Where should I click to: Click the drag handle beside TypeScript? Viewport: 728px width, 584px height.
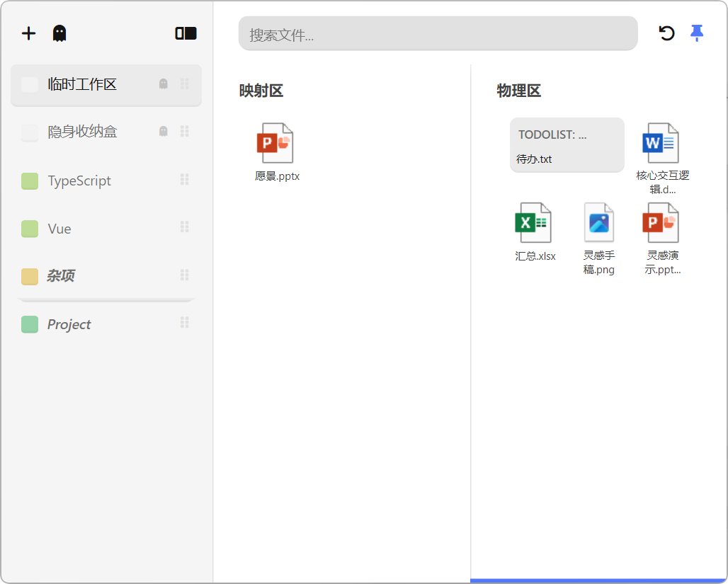click(x=185, y=179)
